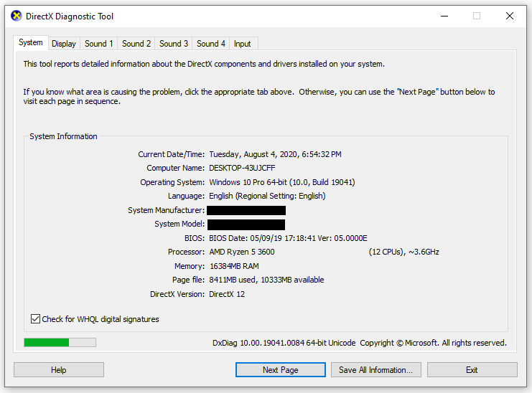Open the Sound 1 tab
Viewport: 532px width, 393px height.
coord(99,44)
